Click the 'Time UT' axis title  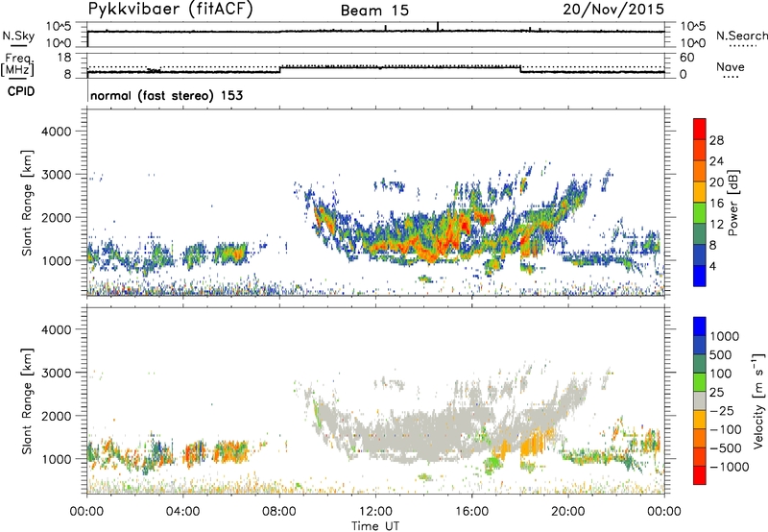[375, 526]
